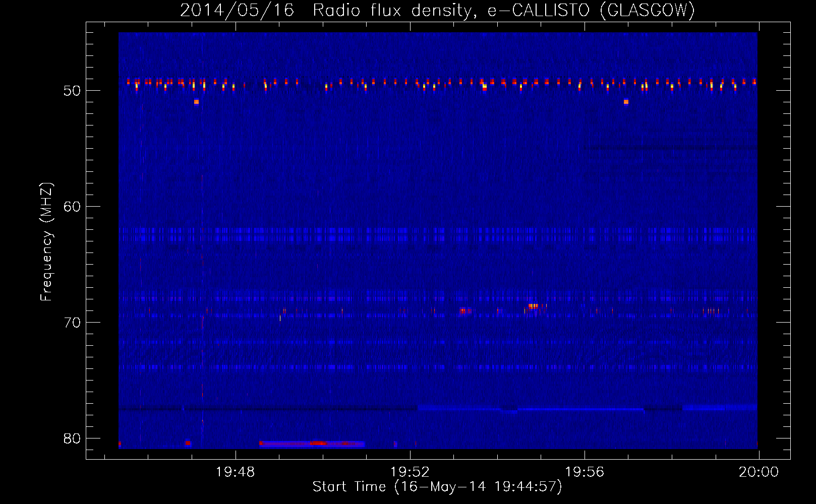Click the time tick label '19:52'
The height and width of the screenshot is (504, 816).
410,472
